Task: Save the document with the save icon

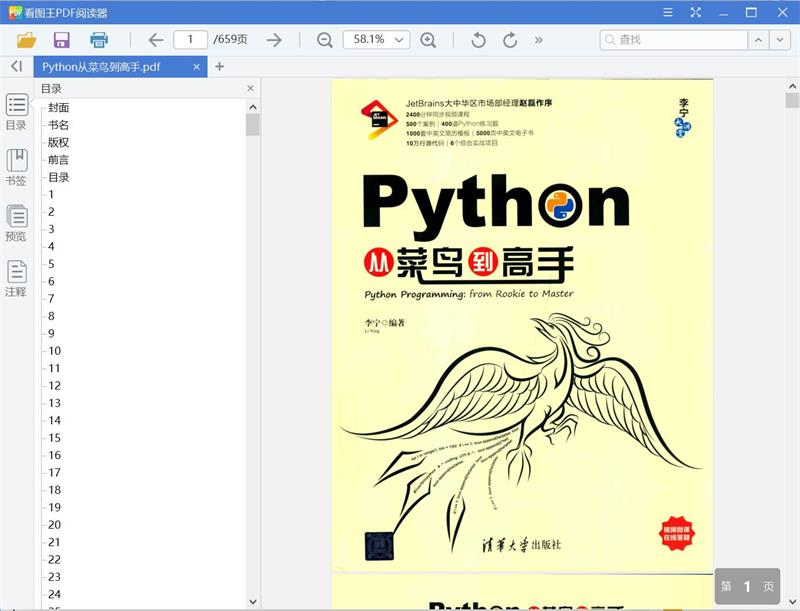Action: pyautogui.click(x=62, y=38)
